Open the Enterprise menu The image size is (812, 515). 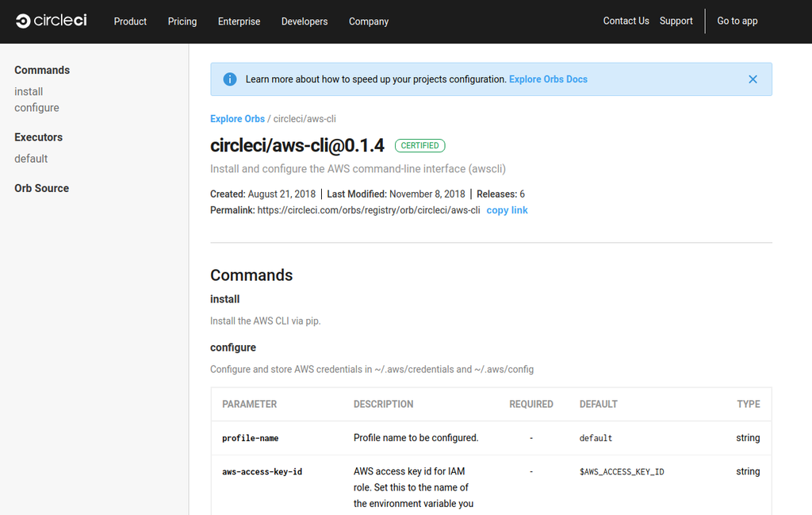coord(239,21)
